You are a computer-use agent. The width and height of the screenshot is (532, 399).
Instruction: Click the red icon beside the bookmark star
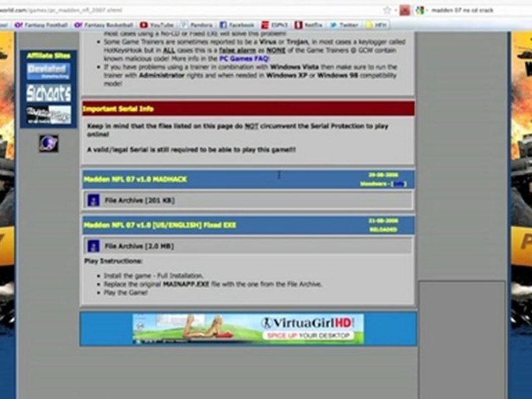[405, 11]
